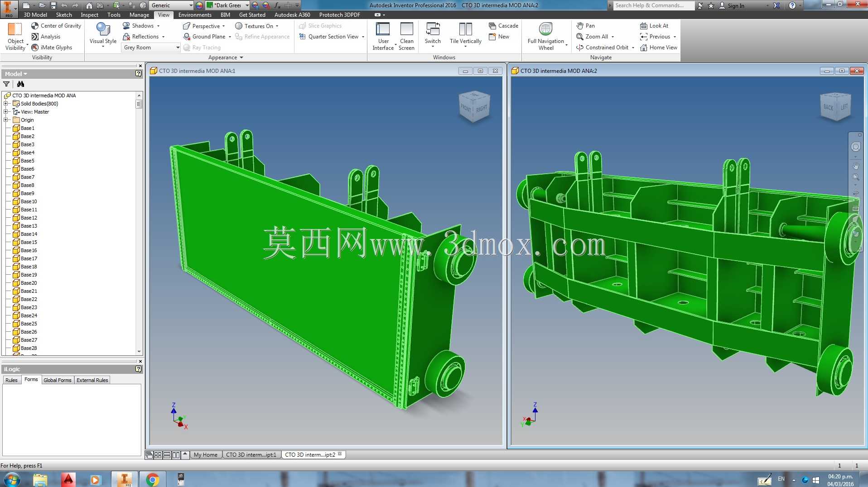The width and height of the screenshot is (868, 487).
Task: Click the fx Parameters icon
Action: point(277,5)
